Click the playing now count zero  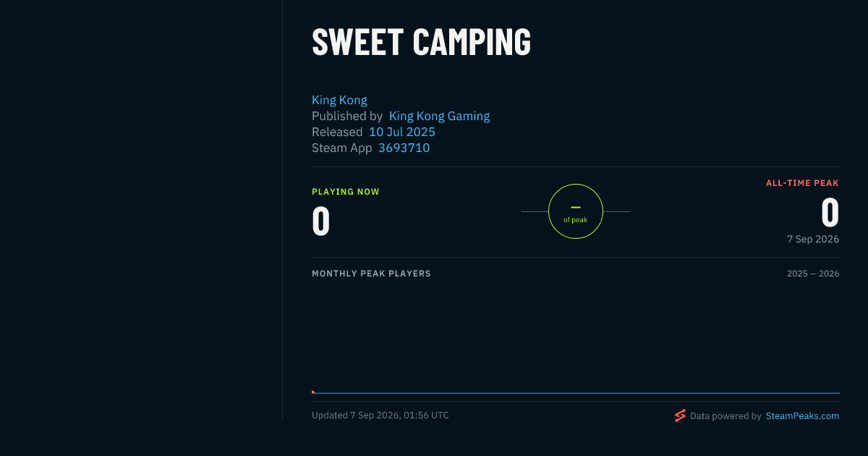321,221
